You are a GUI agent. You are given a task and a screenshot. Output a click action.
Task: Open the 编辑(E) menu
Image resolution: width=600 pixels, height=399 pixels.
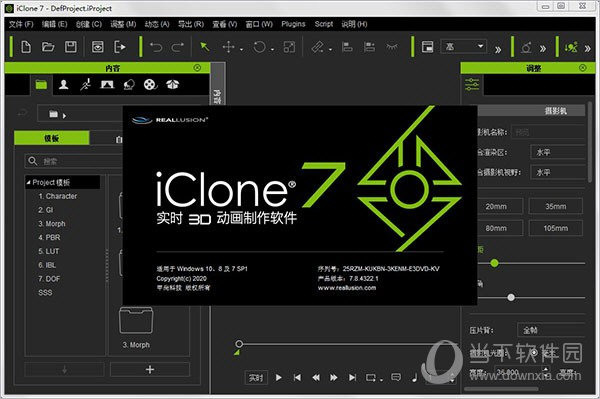coord(54,24)
